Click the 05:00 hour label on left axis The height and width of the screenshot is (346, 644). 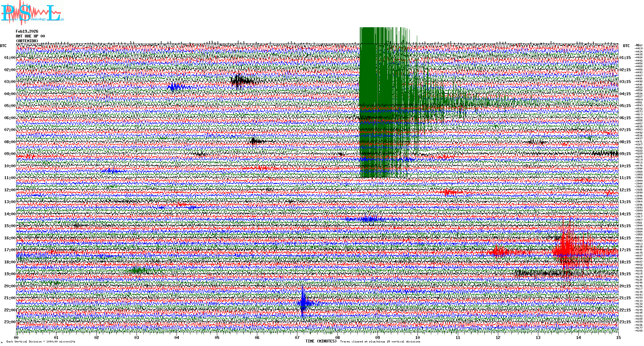[x=10, y=106]
